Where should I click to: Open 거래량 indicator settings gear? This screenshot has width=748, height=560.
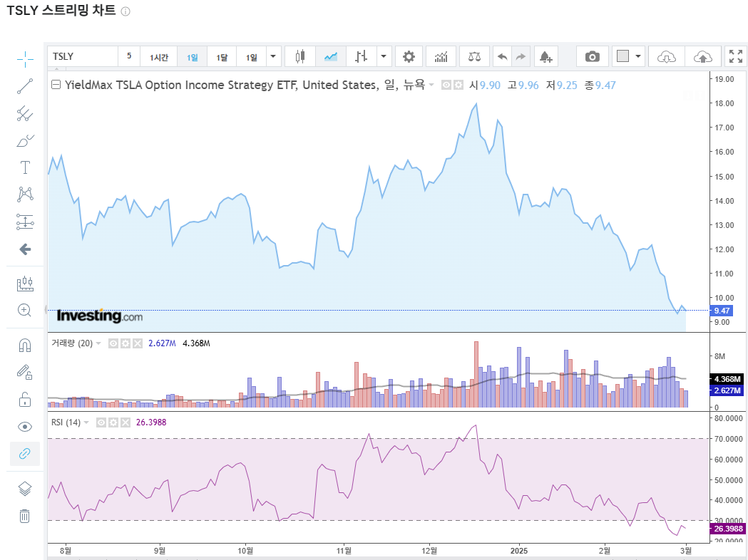point(125,343)
